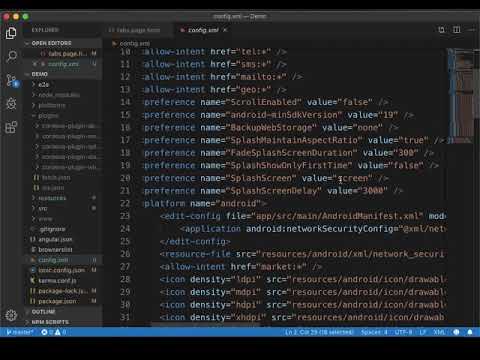This screenshot has width=480, height=360.
Task: Open the Search view icon
Action: point(11,56)
